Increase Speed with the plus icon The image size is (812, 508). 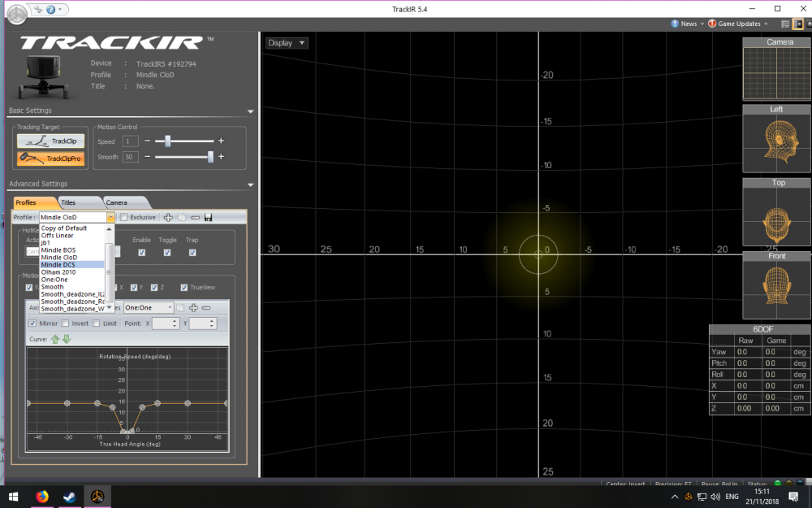coord(220,141)
